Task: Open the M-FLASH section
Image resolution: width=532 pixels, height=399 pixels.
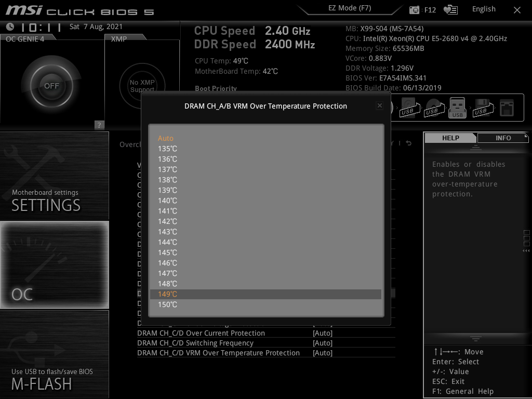Action: tap(54, 354)
